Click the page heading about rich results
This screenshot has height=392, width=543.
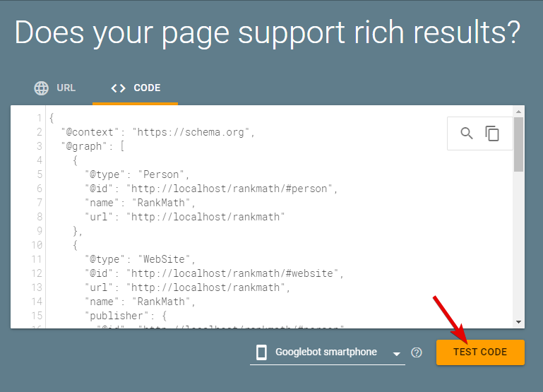coord(268,33)
